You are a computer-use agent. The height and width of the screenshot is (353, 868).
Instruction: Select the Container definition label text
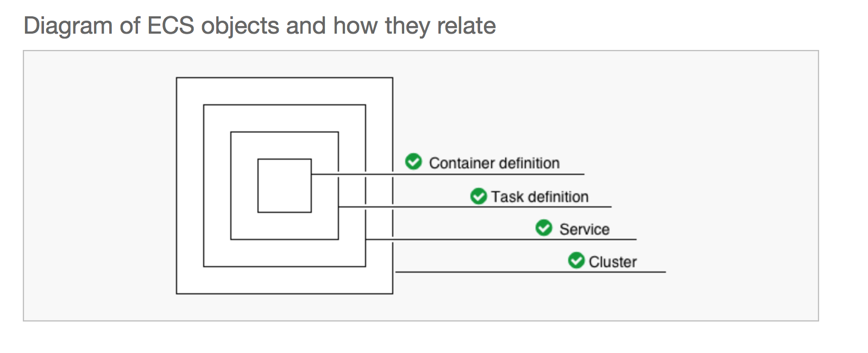click(494, 163)
